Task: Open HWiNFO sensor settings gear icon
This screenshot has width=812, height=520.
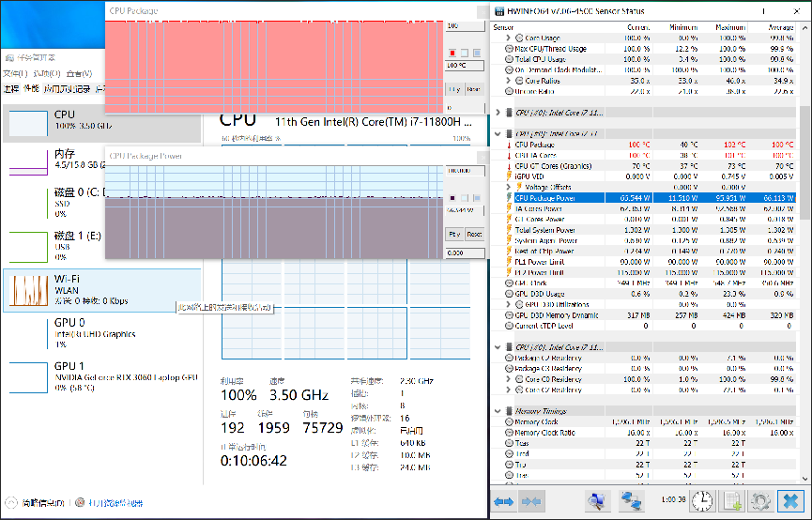Action: 759,501
